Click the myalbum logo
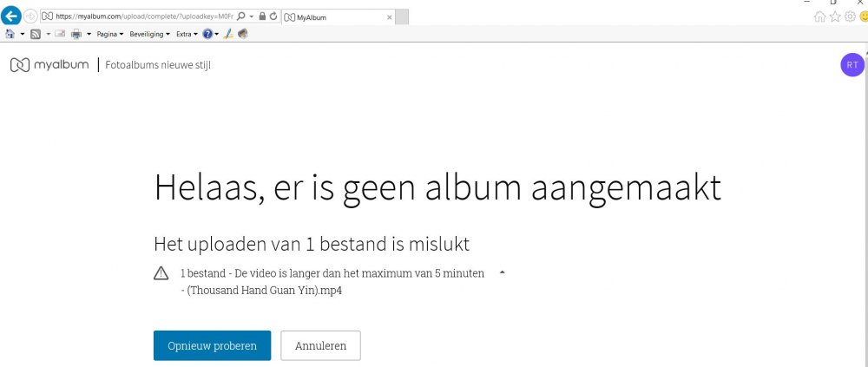The height and width of the screenshot is (367, 868). point(49,65)
